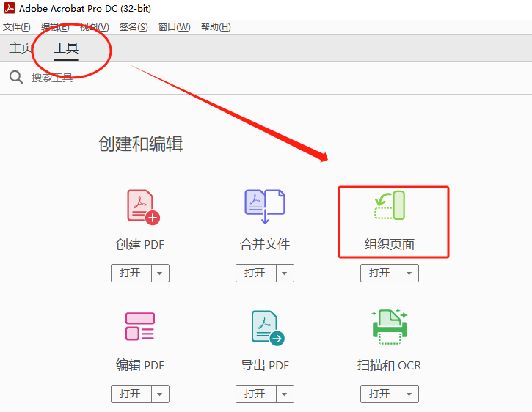Expand dropdown arrow next to 创建 PDF 打开

click(x=160, y=273)
